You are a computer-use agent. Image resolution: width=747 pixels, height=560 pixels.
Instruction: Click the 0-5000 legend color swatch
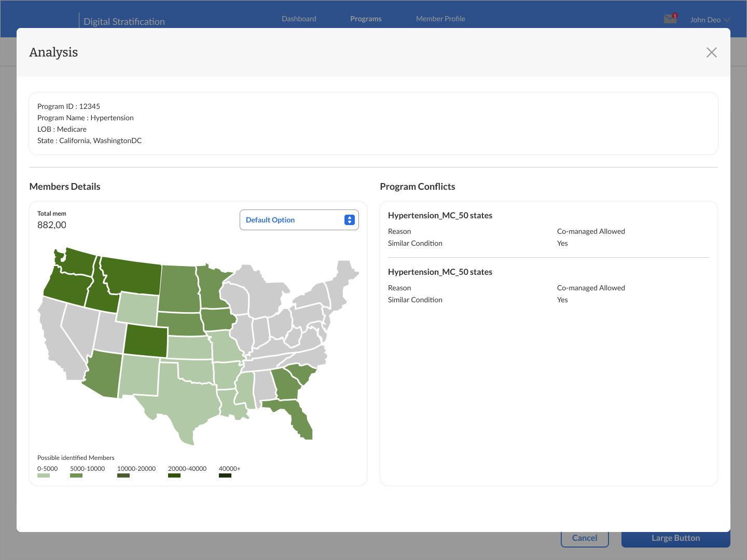pyautogui.click(x=44, y=475)
